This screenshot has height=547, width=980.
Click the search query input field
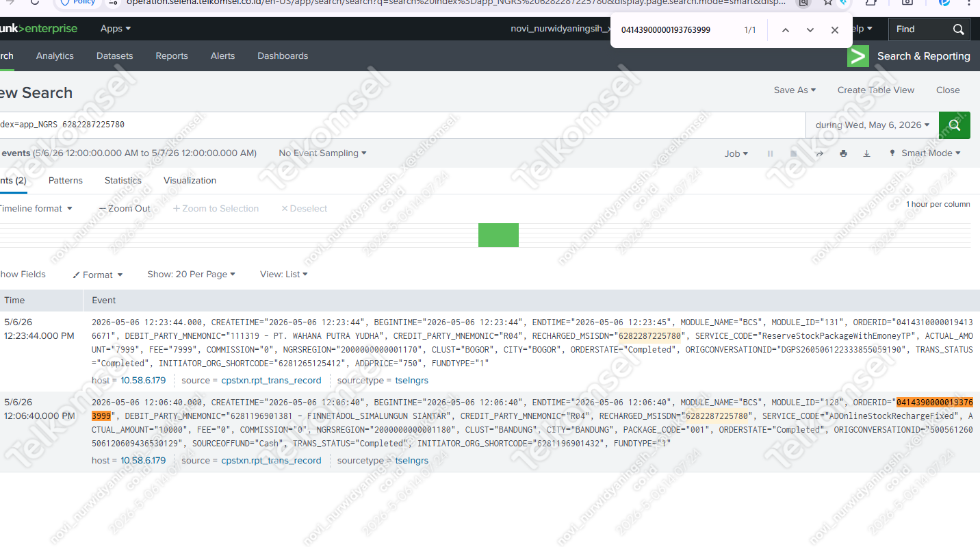[402, 125]
